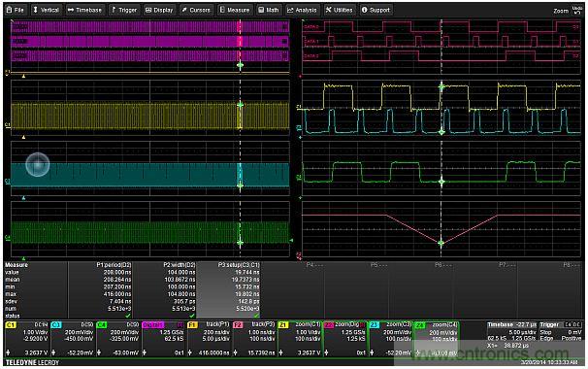Image resolution: width=588 pixels, height=369 pixels.
Task: Open the F1 track(P1) math descriptor
Action: click(210, 339)
